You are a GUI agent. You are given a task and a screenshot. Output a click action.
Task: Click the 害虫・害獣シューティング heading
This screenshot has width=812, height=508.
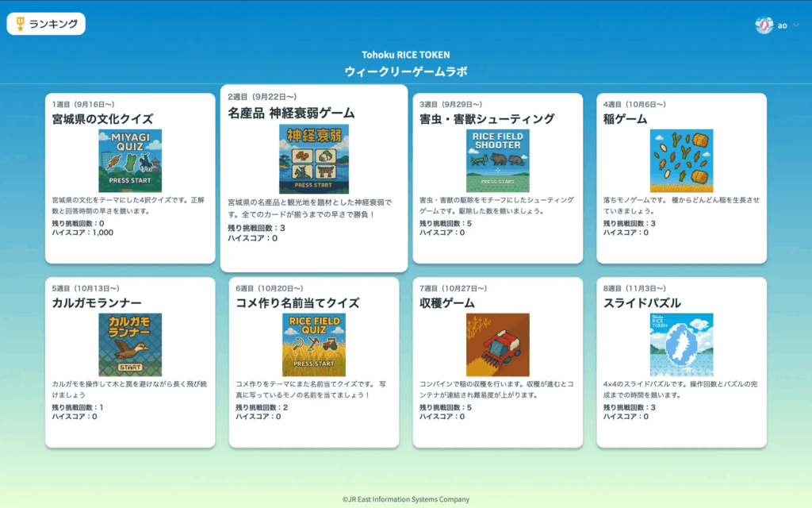487,119
